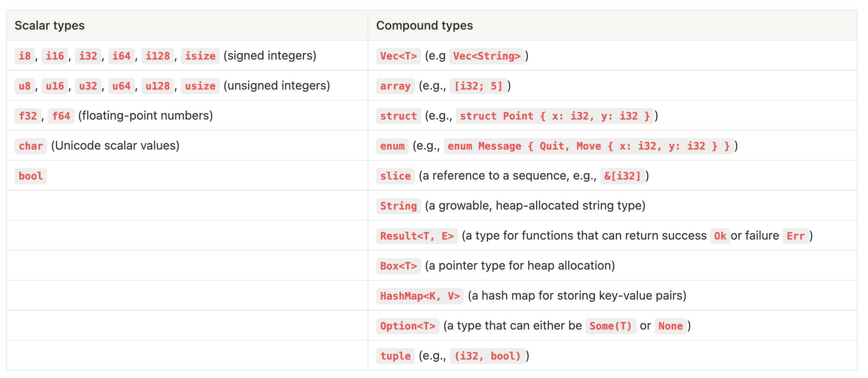Select the i128 code tag

158,56
